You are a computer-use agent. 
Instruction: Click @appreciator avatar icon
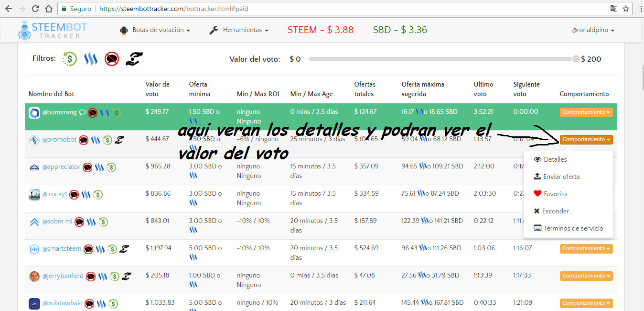coord(34,167)
